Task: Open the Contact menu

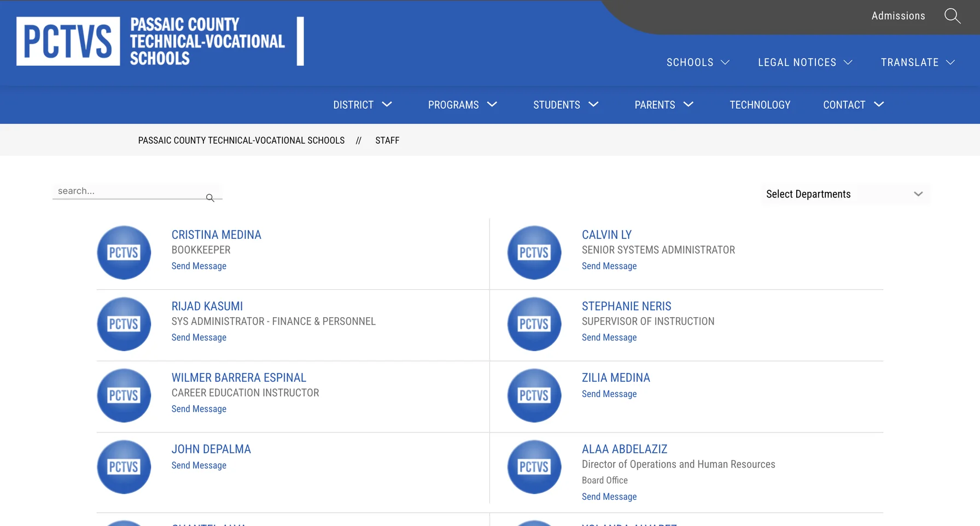Action: (854, 104)
